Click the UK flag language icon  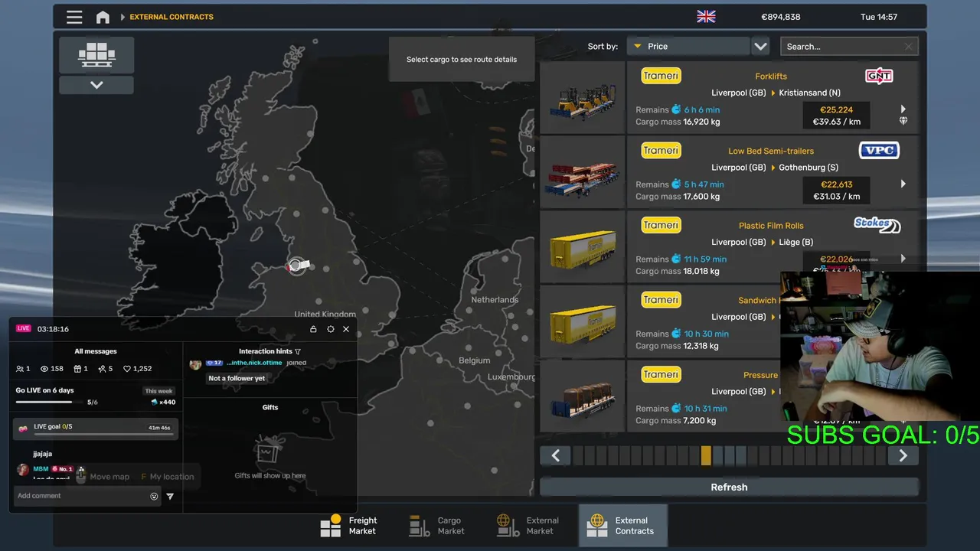706,17
